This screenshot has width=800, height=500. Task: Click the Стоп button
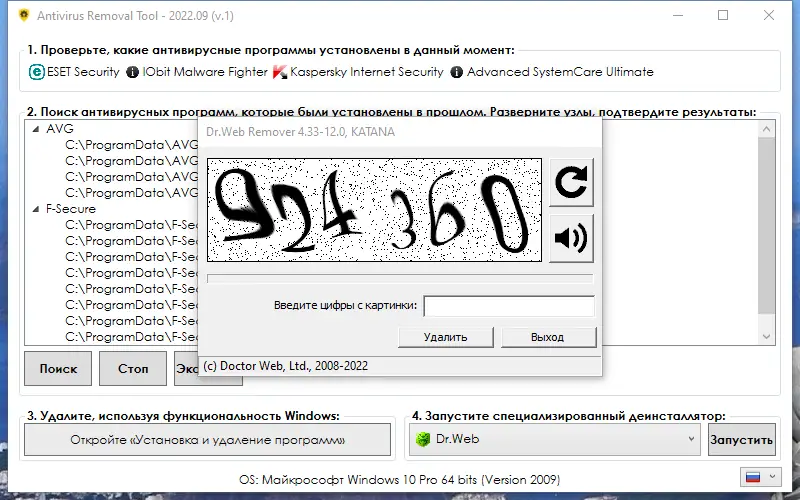[133, 368]
